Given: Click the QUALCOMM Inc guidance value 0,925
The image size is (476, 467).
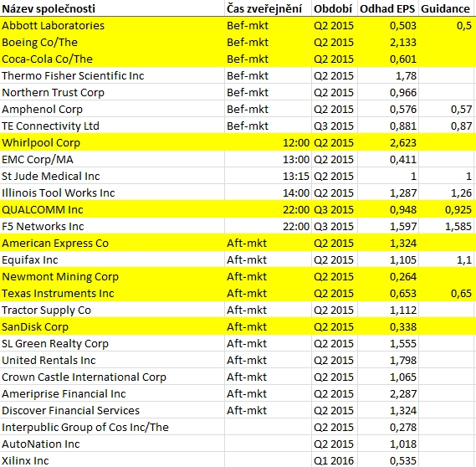Looking at the screenshot, I should pyautogui.click(x=447, y=209).
